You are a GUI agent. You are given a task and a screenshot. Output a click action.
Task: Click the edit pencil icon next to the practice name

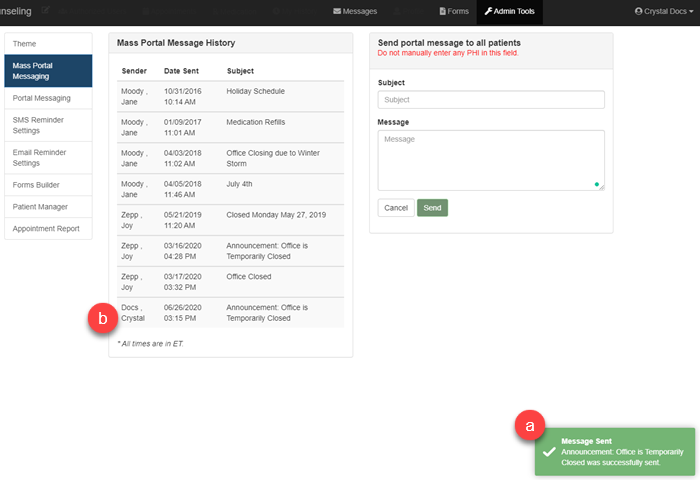(x=45, y=10)
